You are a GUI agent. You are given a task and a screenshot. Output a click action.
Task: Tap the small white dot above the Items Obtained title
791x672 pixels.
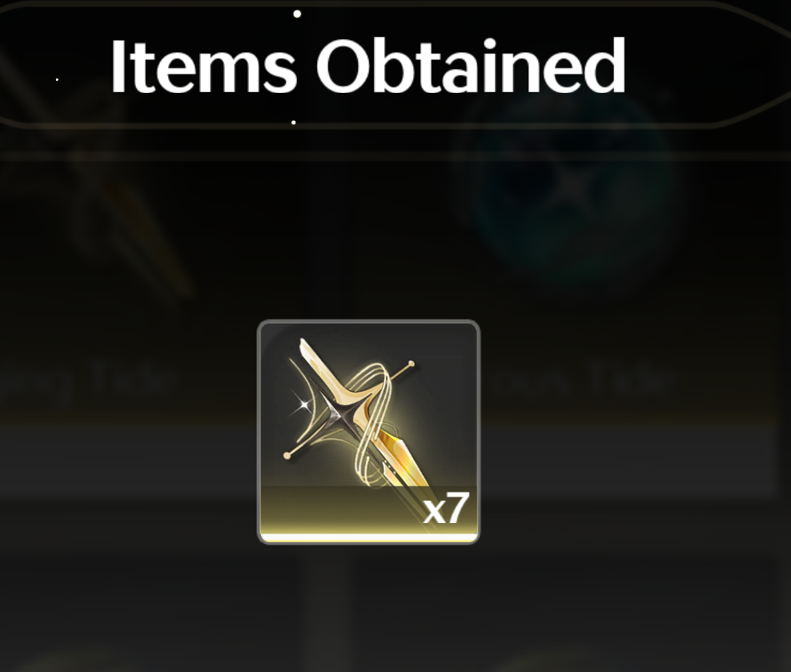point(297,14)
